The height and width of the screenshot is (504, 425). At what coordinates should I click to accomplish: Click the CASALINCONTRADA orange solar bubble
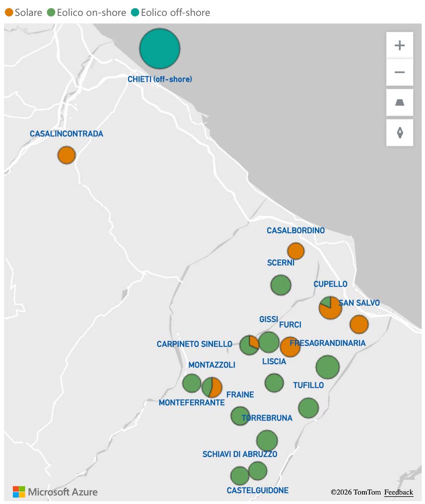click(66, 155)
